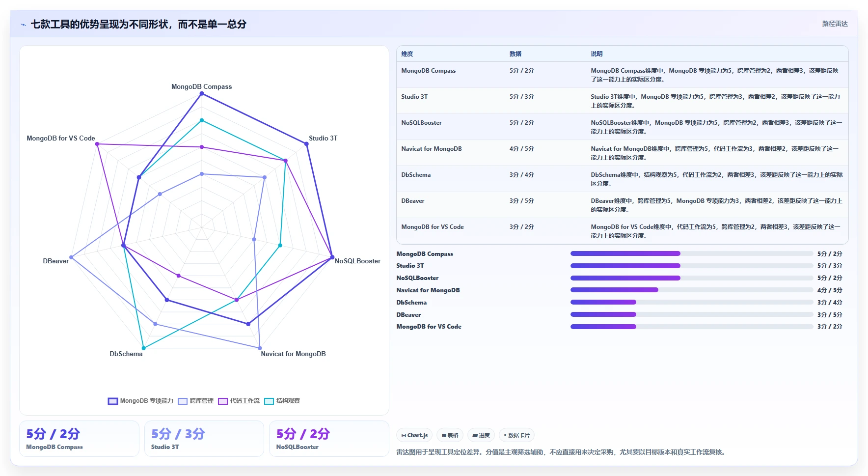The height and width of the screenshot is (476, 868).
Task: Open the MongoDB Compass score card
Action: [79, 439]
